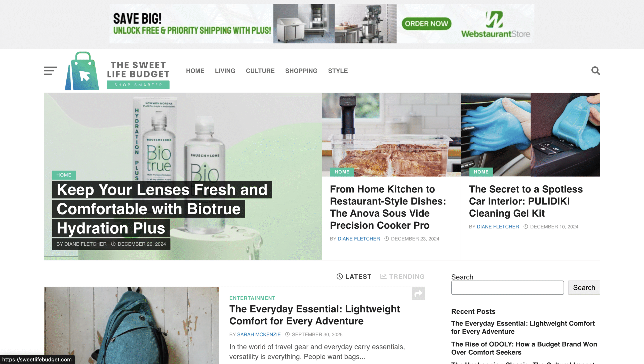Focus the sidebar search text field
The image size is (644, 364).
(507, 288)
